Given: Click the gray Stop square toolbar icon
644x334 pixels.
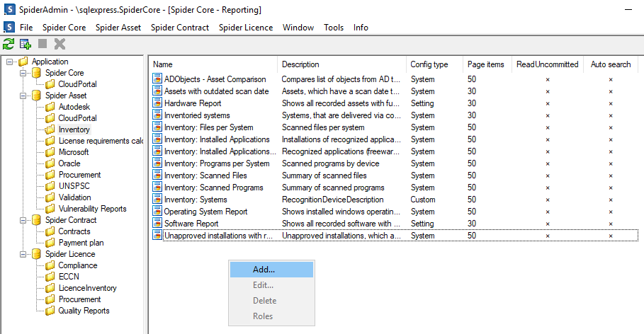Looking at the screenshot, I should pyautogui.click(x=43, y=43).
